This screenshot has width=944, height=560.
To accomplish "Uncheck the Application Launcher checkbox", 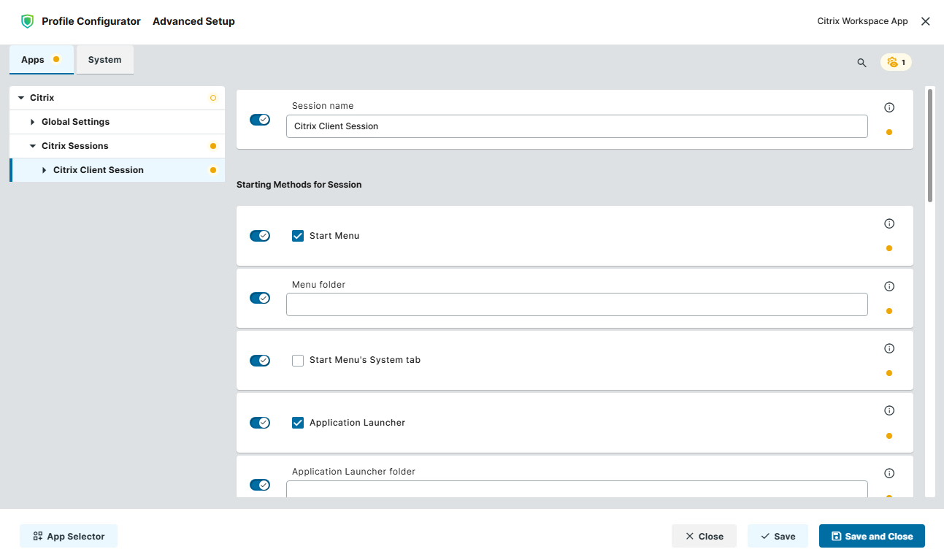I will click(x=298, y=423).
